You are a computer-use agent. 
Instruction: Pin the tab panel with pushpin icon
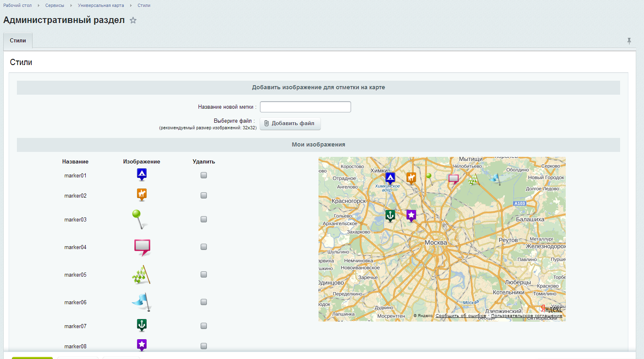(629, 41)
